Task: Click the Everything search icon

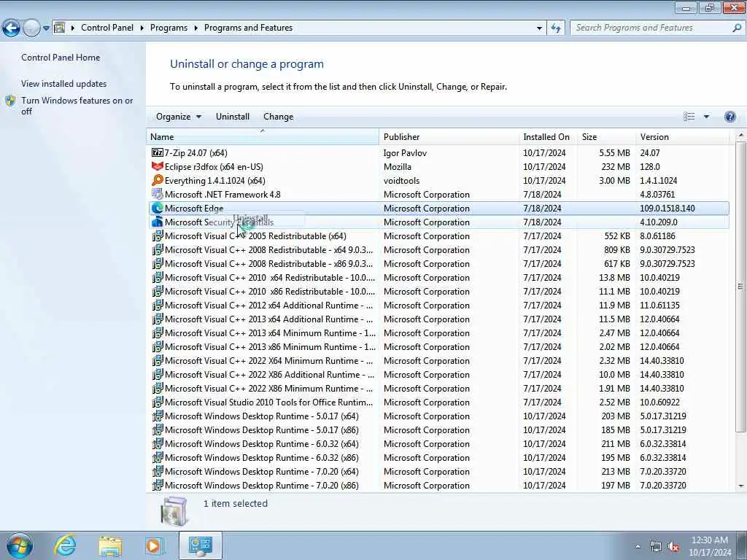Action: point(158,181)
